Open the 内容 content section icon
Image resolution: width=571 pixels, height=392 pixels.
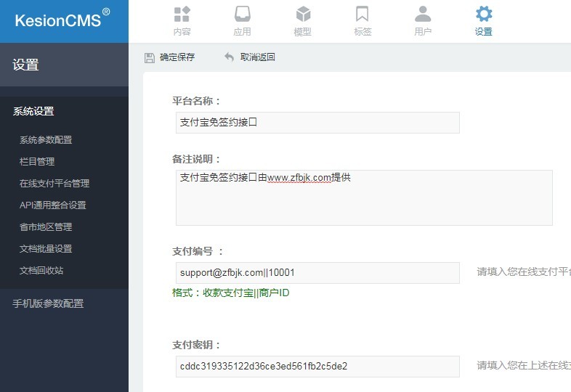point(182,15)
